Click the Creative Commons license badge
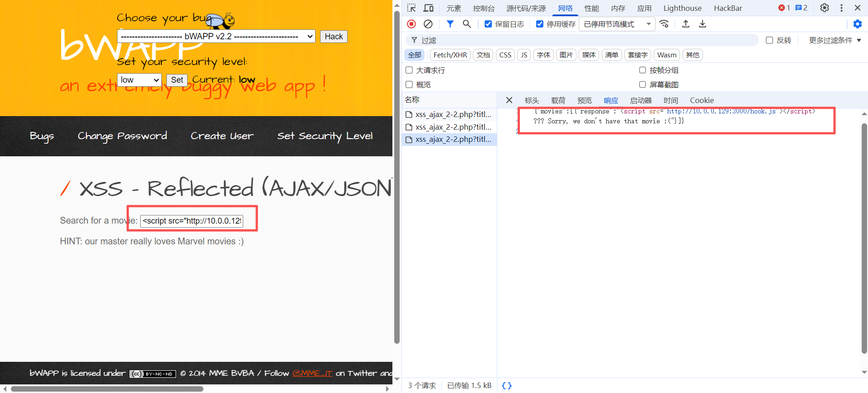868x393 pixels. pos(153,374)
